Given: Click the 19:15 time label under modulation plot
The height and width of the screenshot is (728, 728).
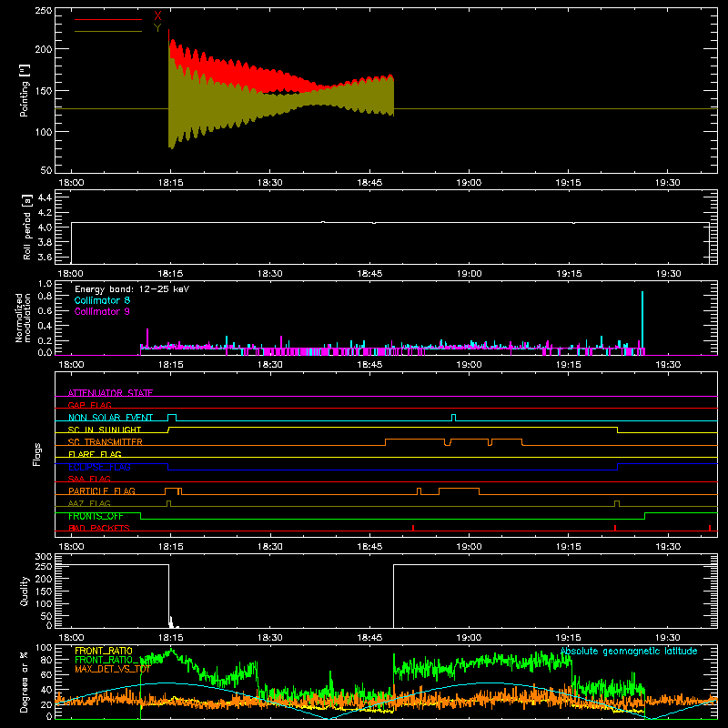Looking at the screenshot, I should (x=568, y=365).
